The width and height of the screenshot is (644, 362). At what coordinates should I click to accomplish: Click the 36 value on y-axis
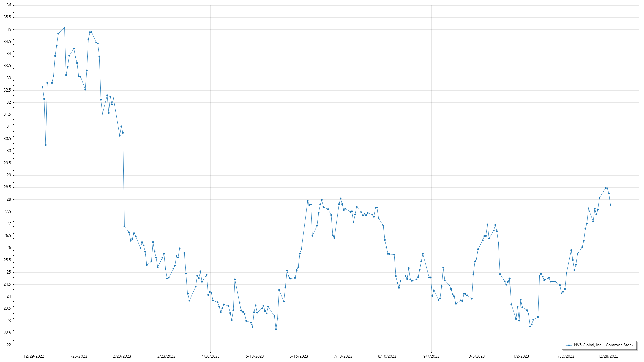pos(9,5)
